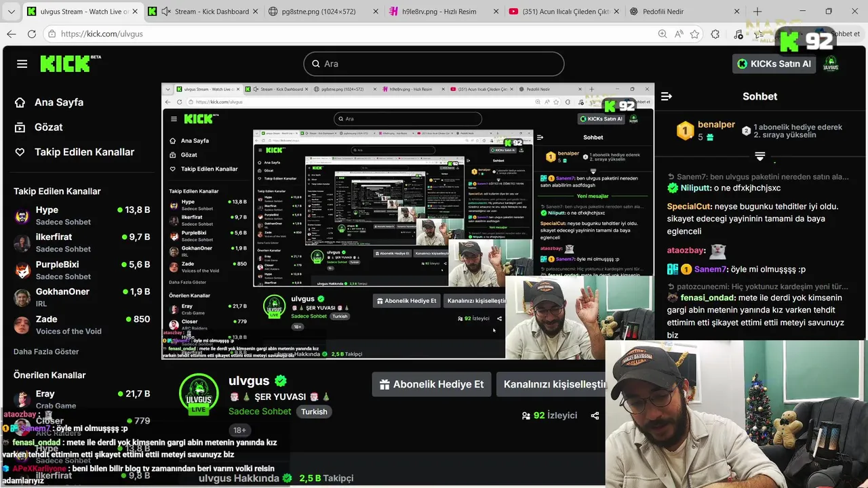Click the Abonelik Hediye Et button

pyautogui.click(x=431, y=384)
